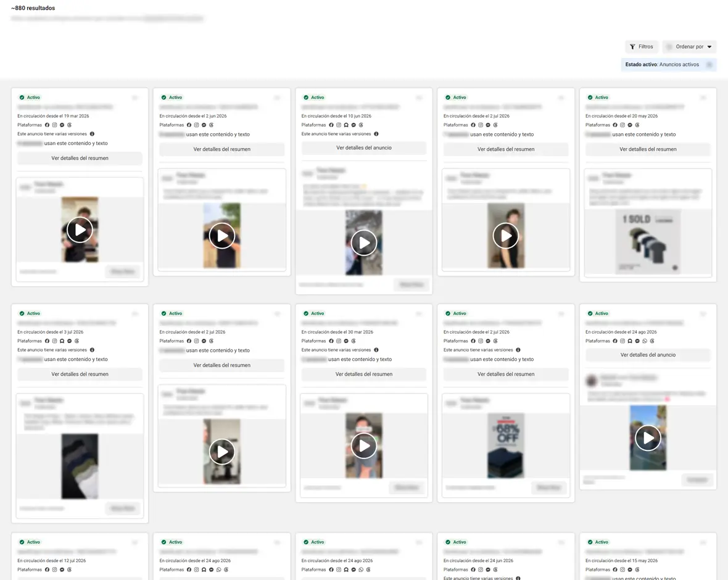Click the Estado activo: Anuncios activos filter chip

pyautogui.click(x=669, y=65)
